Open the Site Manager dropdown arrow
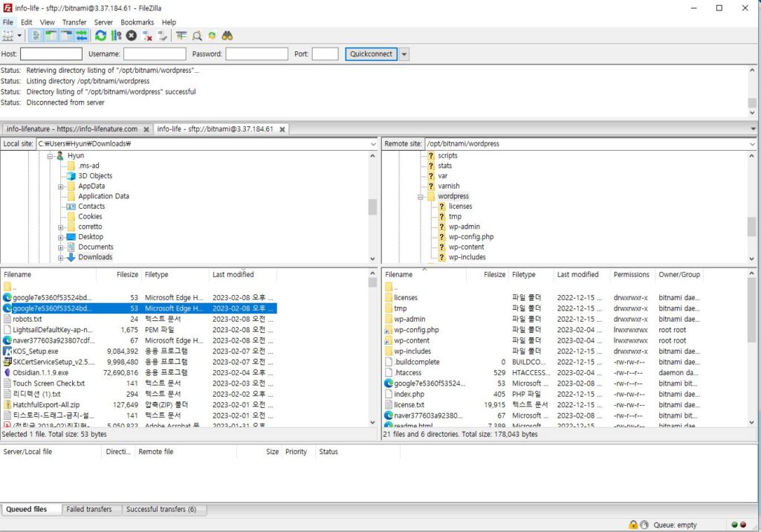This screenshot has height=532, width=761. 19,36
